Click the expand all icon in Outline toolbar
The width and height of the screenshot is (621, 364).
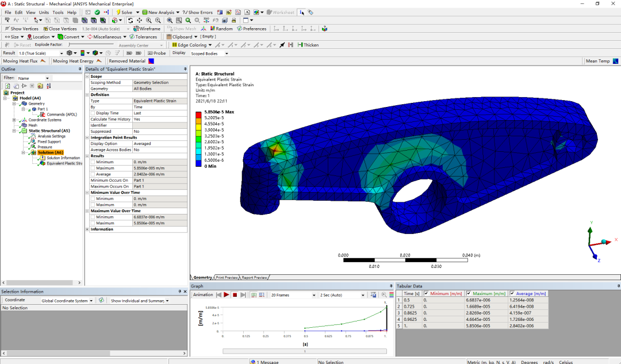(32, 86)
